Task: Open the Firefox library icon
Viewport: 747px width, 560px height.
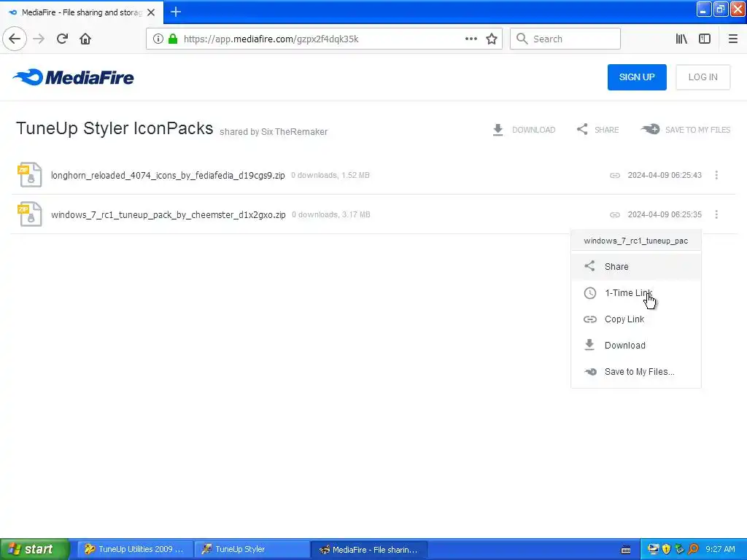Action: point(681,39)
